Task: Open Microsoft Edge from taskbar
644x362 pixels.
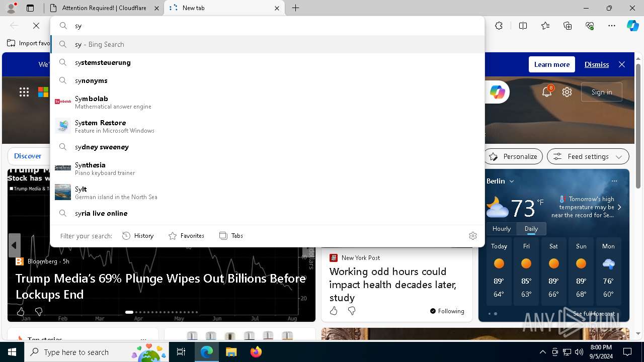Action: point(207,352)
